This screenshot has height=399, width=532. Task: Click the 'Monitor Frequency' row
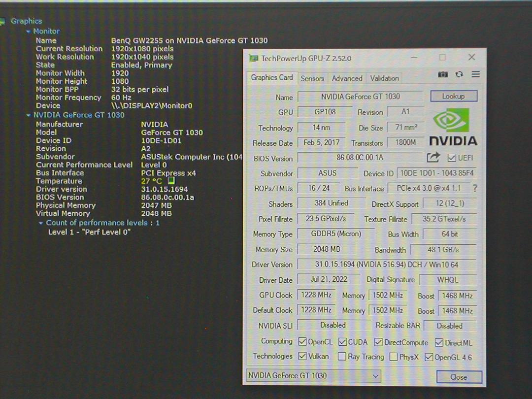(x=83, y=98)
